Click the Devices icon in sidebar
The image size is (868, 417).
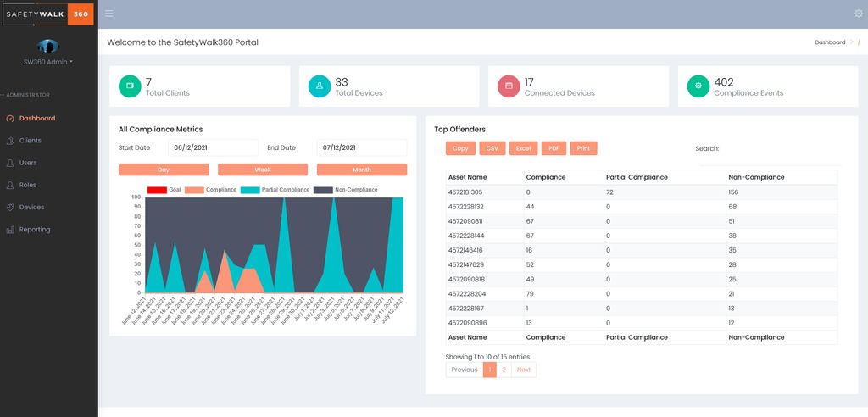coord(10,207)
